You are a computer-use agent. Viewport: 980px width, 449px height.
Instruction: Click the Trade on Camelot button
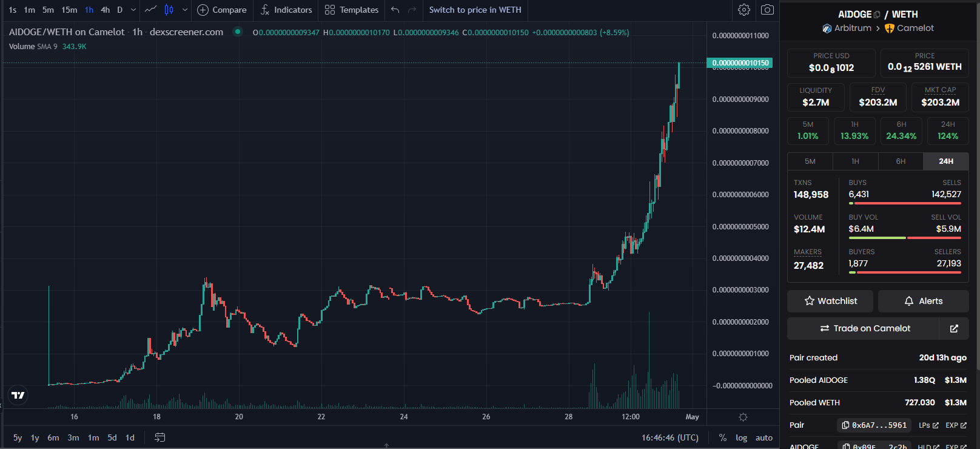863,328
